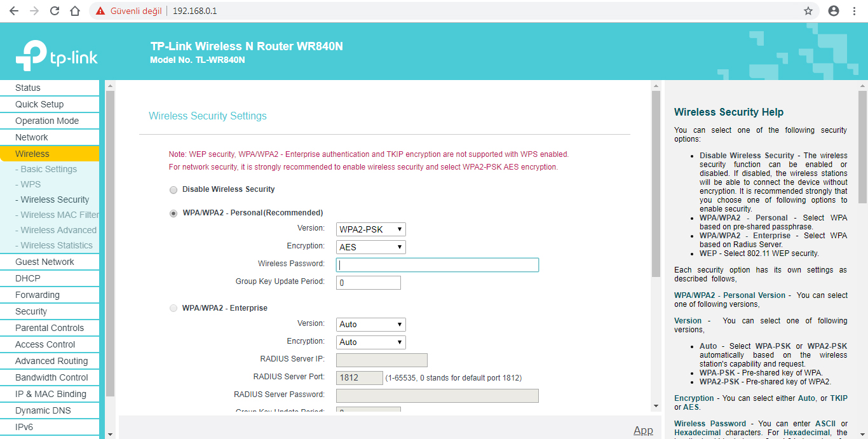Open the IPv6 menu

pos(50,427)
